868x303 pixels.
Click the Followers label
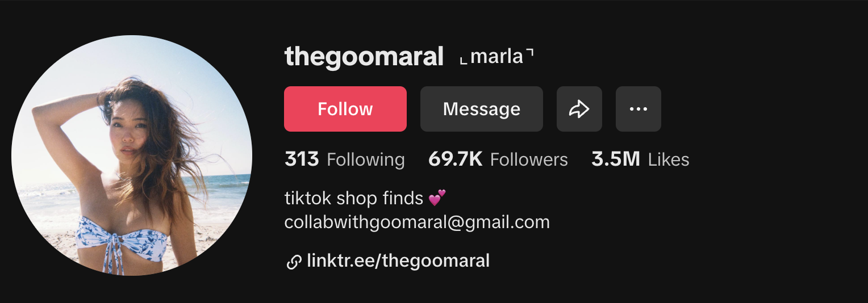click(529, 160)
